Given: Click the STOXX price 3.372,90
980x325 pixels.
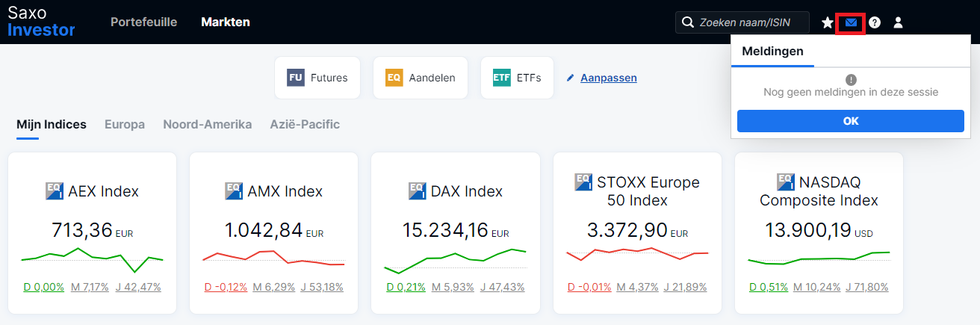Looking at the screenshot, I should click(627, 230).
